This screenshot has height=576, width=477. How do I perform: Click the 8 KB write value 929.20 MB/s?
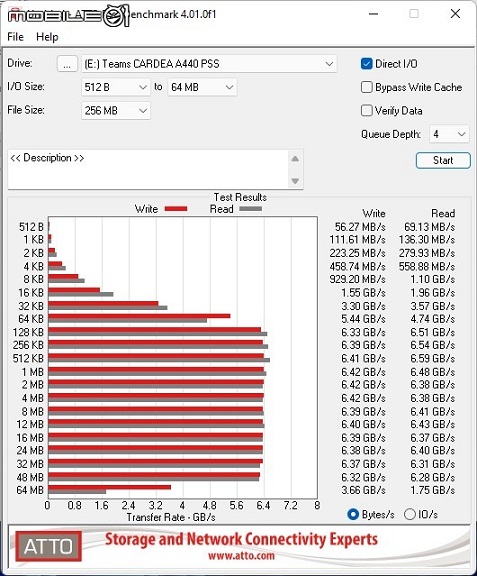click(x=357, y=279)
